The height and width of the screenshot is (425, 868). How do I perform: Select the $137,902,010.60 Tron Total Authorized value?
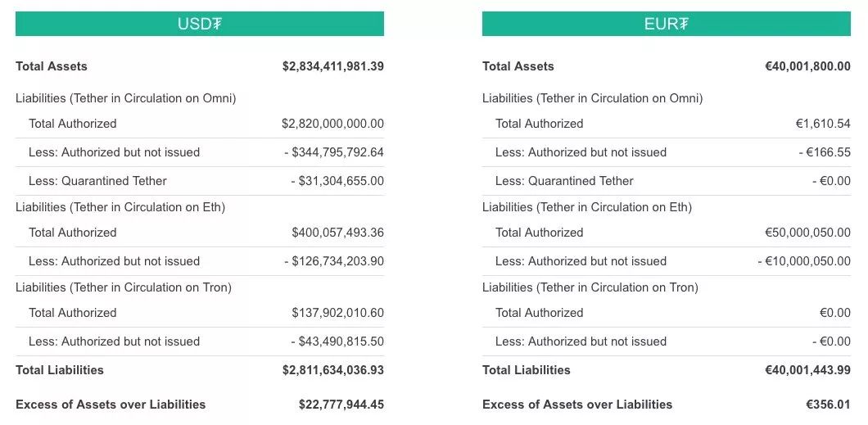tap(337, 313)
